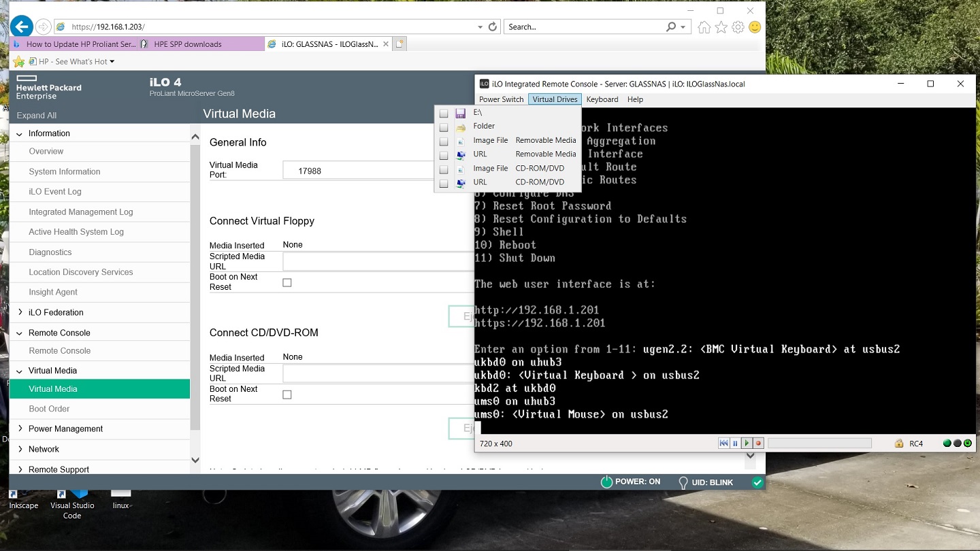
Task: Open the address bar history dropdown
Action: click(x=480, y=27)
